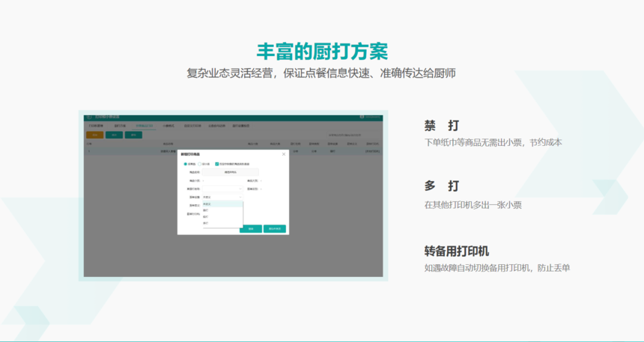Open the leftmost tab in the tab row

tap(96, 126)
